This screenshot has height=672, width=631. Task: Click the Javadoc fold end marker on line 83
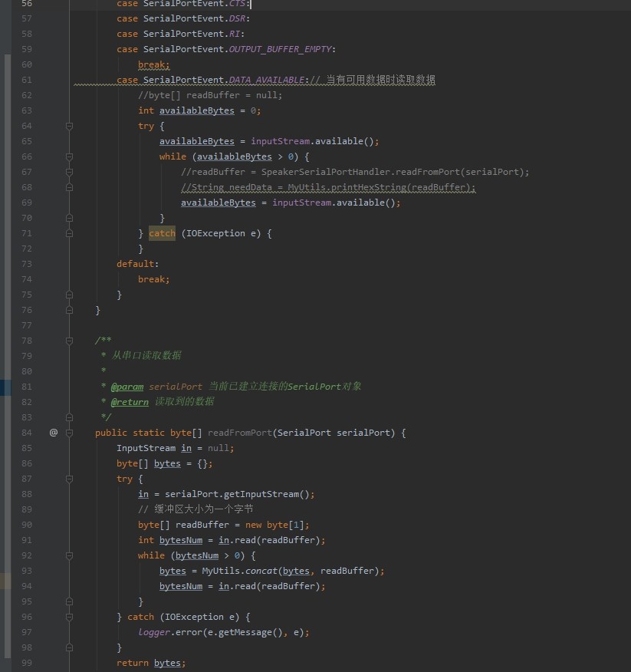(70, 417)
